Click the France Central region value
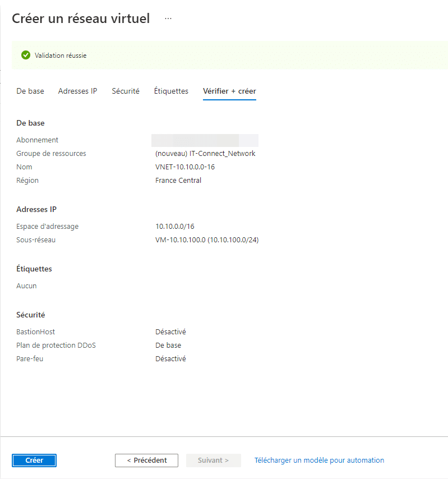Image resolution: width=448 pixels, height=479 pixels. tap(178, 181)
